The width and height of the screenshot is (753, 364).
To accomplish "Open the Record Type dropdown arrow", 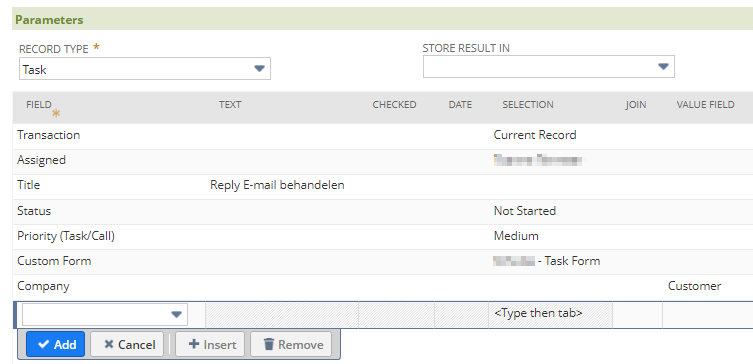I will click(259, 69).
